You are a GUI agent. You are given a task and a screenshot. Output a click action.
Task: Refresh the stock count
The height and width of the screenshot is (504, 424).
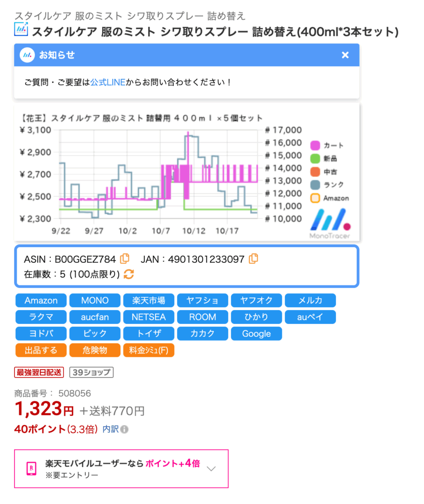tap(128, 274)
